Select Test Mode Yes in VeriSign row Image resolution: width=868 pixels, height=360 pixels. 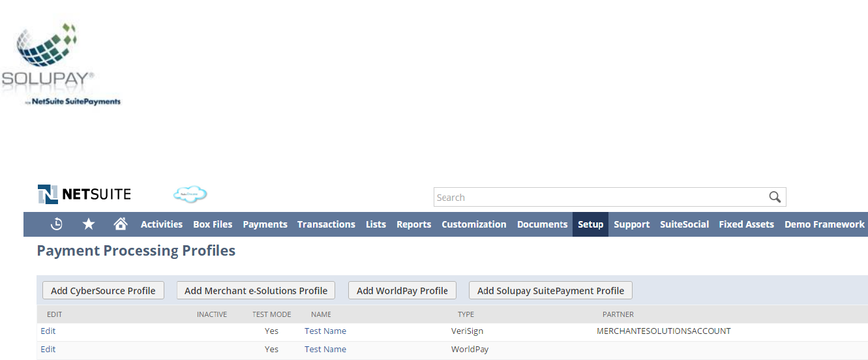tap(271, 331)
